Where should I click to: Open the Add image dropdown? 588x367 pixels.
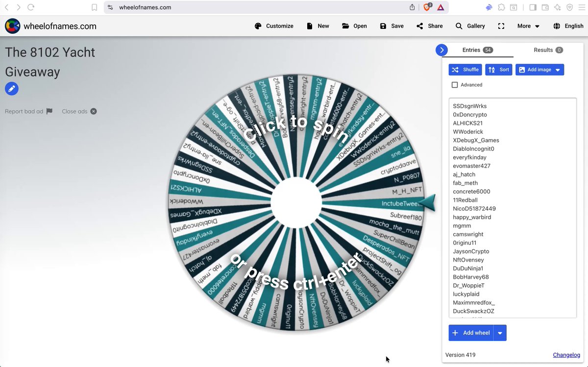point(539,70)
